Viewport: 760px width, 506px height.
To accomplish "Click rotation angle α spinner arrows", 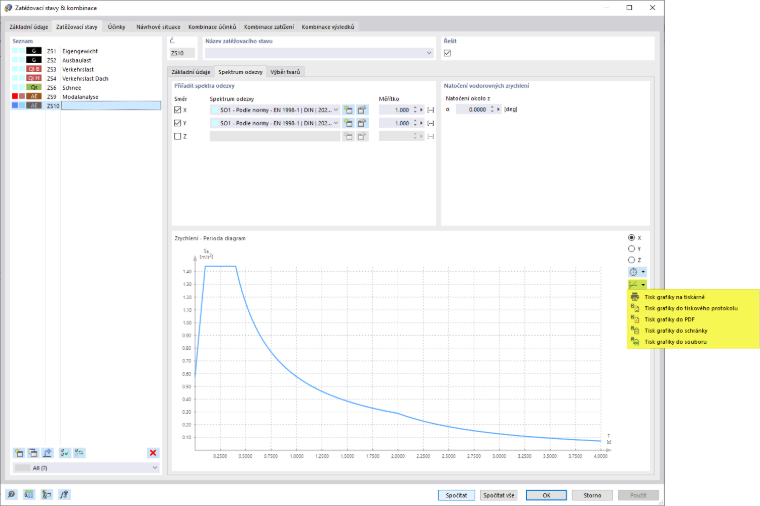I will pyautogui.click(x=492, y=110).
